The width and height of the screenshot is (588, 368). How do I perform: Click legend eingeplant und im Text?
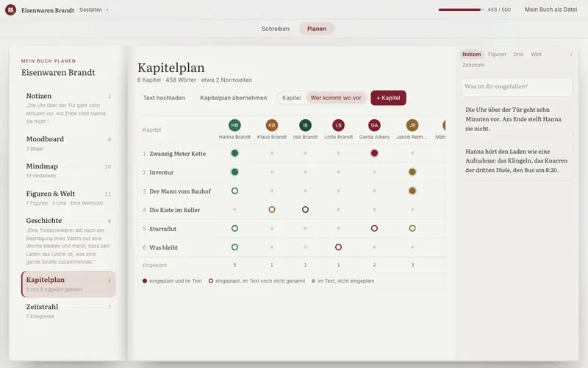click(x=172, y=281)
